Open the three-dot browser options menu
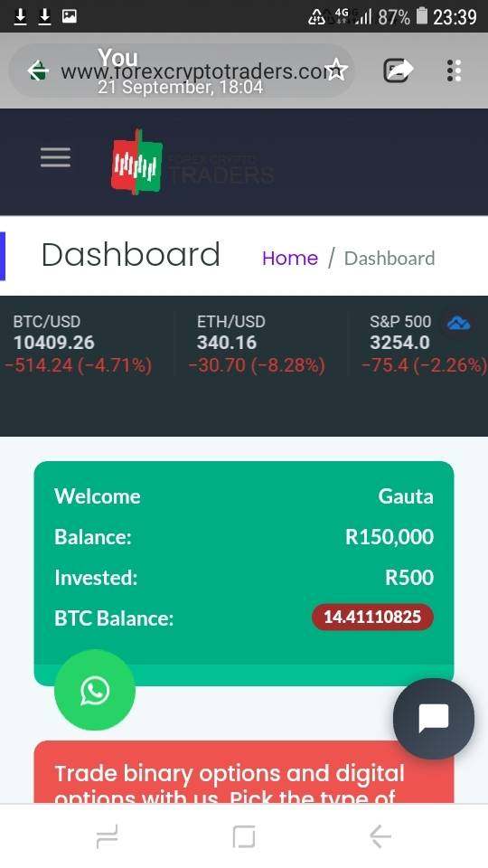 coord(454,71)
